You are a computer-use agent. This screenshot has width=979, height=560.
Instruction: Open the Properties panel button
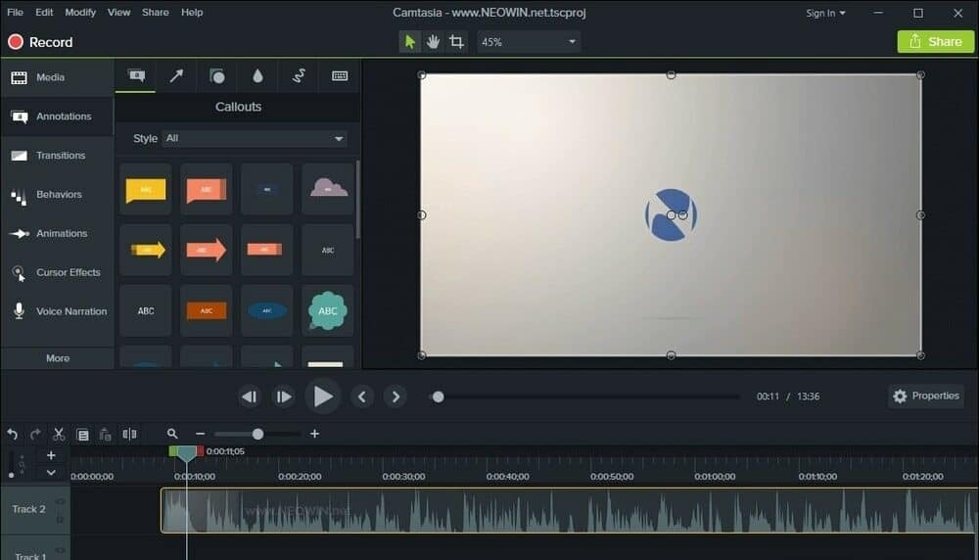[925, 397]
